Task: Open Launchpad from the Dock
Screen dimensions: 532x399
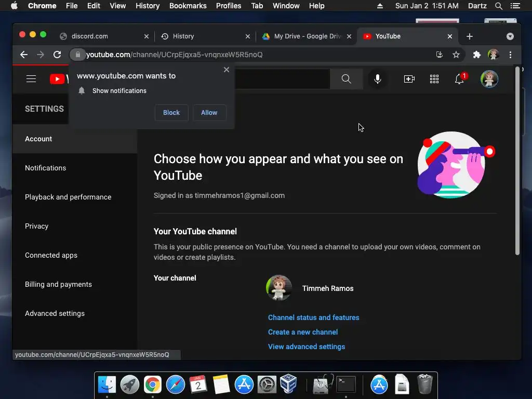Action: coord(129,385)
